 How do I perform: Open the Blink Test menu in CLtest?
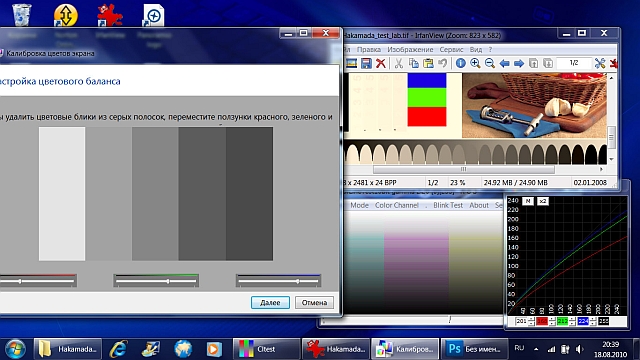pyautogui.click(x=448, y=205)
